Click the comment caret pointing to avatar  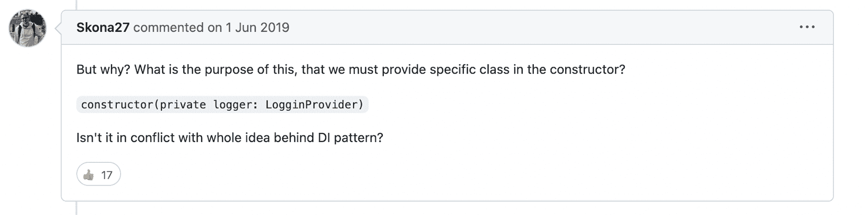pyautogui.click(x=58, y=28)
